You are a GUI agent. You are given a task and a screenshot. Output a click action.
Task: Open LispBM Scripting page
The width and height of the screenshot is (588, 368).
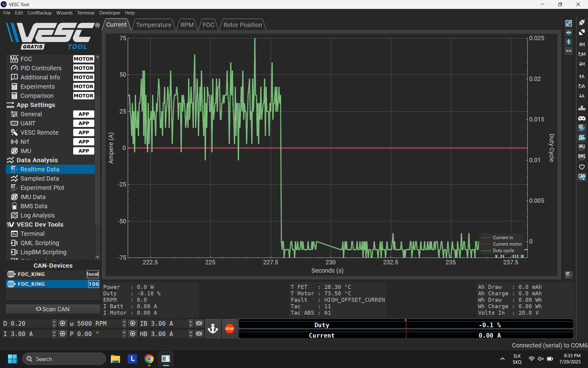pos(51,252)
